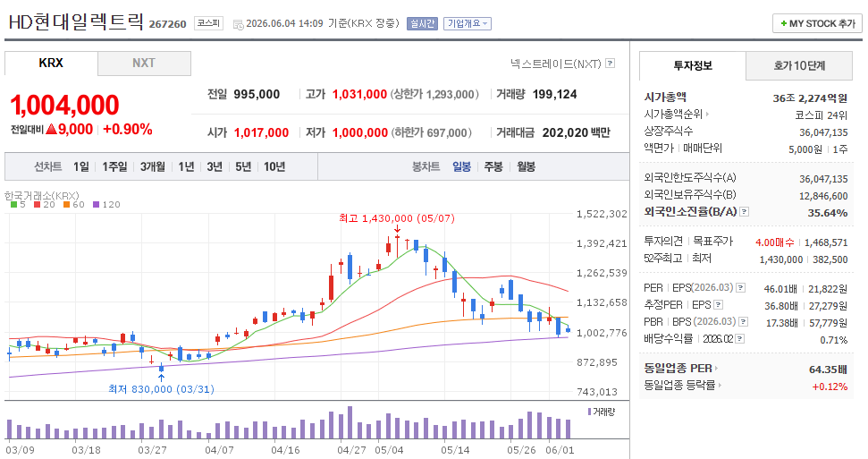Click the 거래대금 value 202,020 백만
Image resolution: width=868 pixels, height=459 pixels.
pos(577,132)
